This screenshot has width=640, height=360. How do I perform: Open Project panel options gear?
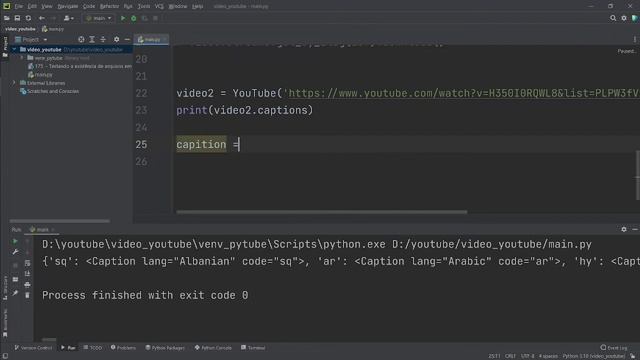[116, 39]
